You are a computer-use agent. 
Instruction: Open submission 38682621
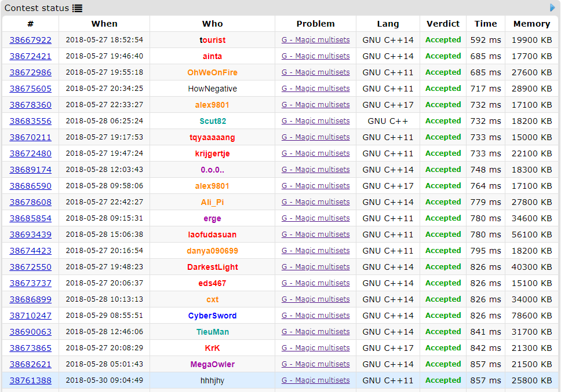pos(30,364)
